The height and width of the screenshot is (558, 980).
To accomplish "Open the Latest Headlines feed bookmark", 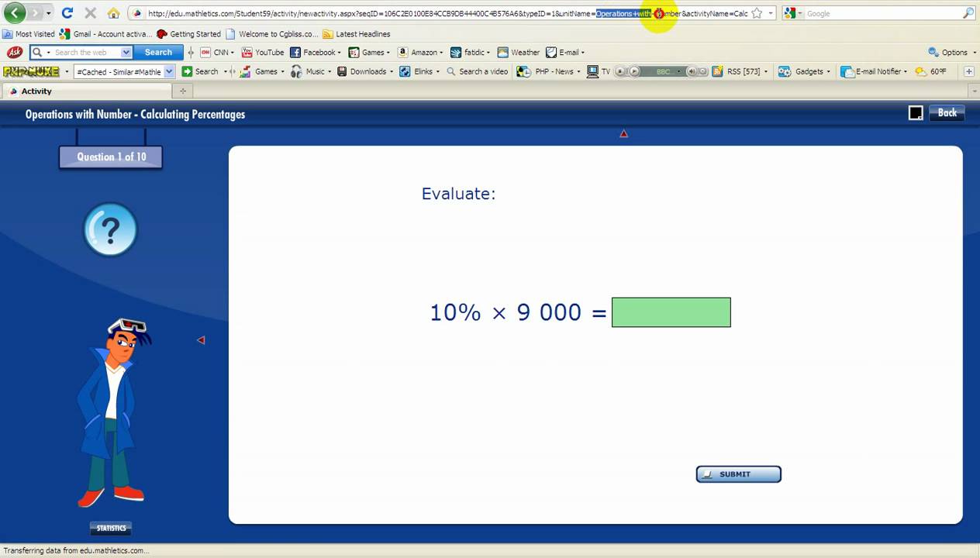I will [356, 34].
